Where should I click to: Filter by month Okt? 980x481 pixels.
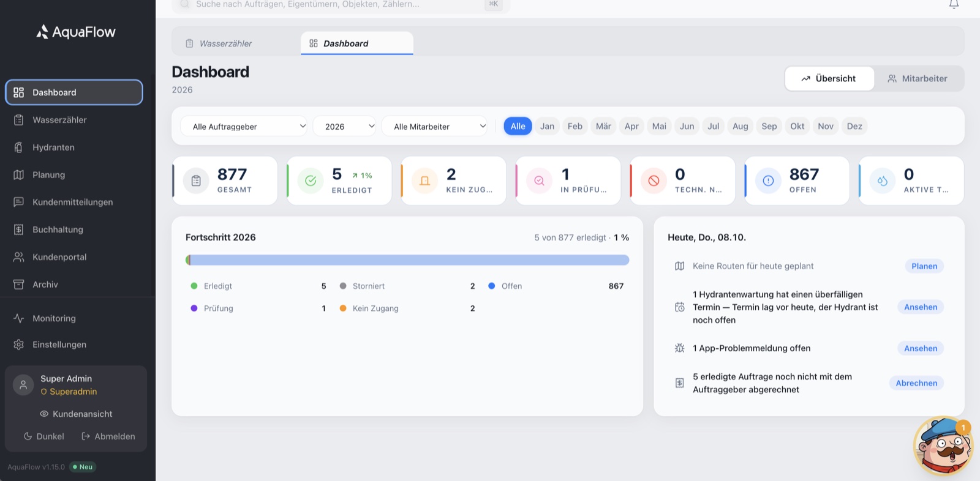pos(797,126)
